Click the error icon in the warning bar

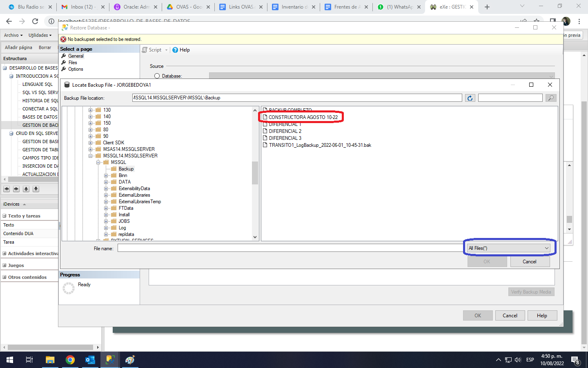pyautogui.click(x=63, y=39)
